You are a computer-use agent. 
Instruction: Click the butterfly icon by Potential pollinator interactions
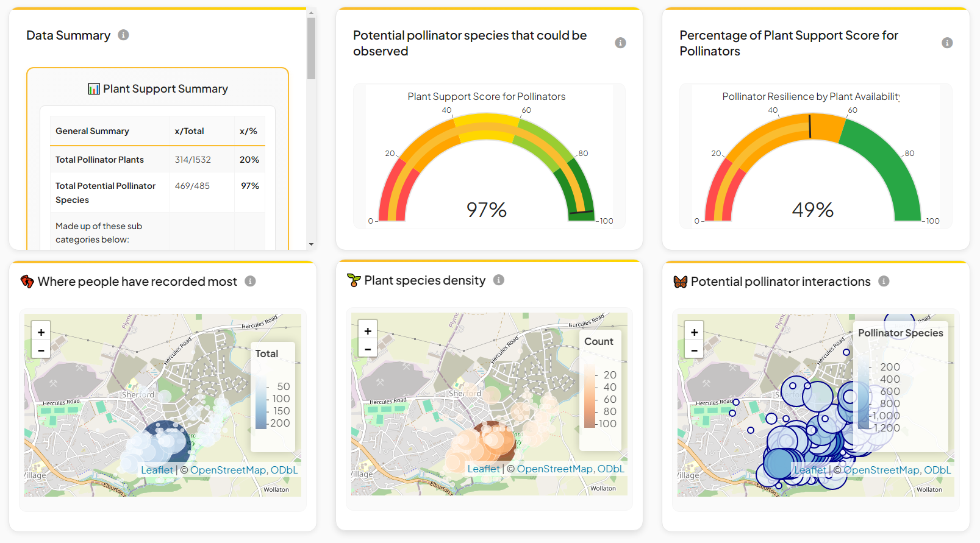[680, 282]
